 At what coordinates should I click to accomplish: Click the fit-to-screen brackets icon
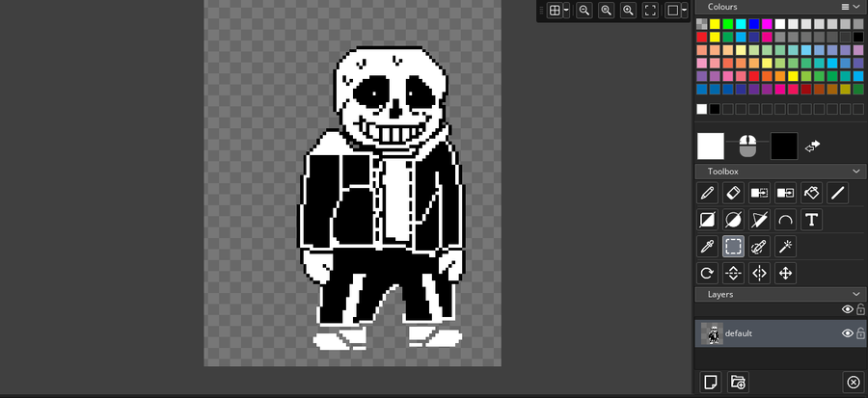pyautogui.click(x=650, y=10)
